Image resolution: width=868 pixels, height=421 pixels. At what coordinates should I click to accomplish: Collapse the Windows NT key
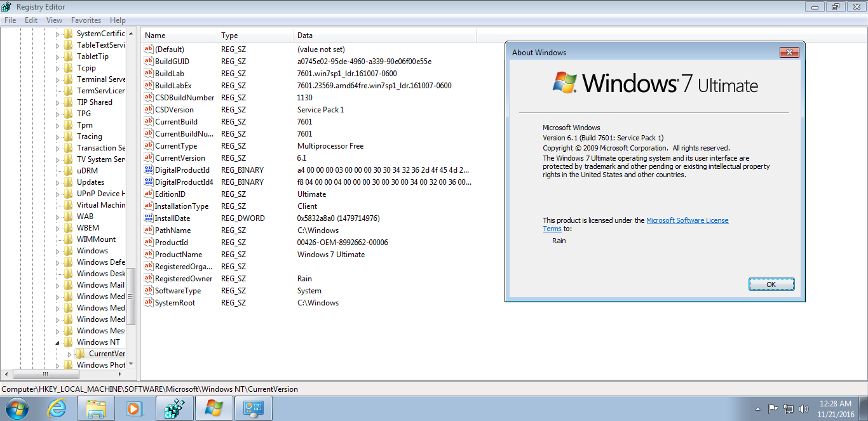pyautogui.click(x=57, y=342)
